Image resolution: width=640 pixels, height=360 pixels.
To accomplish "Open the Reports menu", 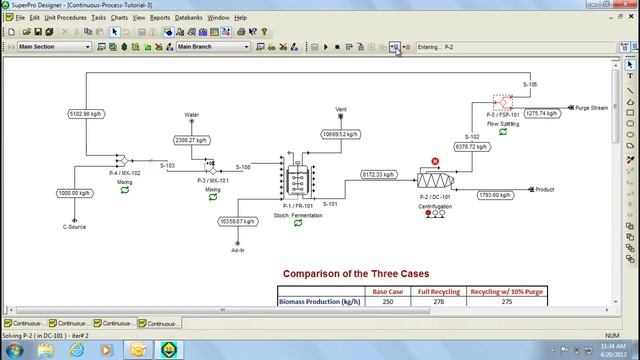I will (160, 18).
